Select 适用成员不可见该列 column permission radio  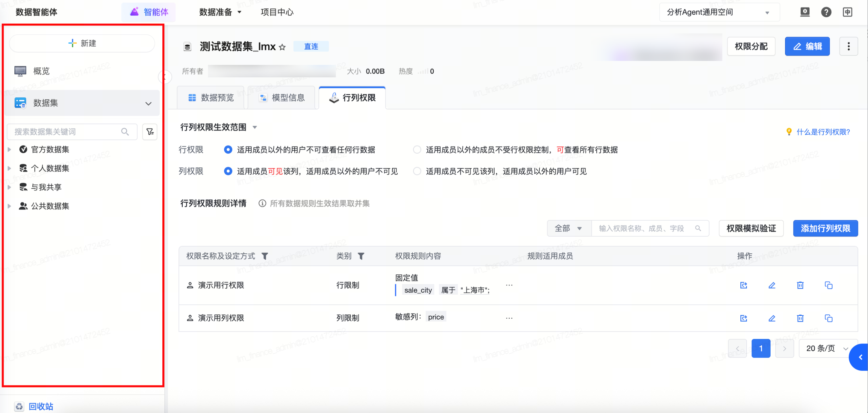click(x=417, y=171)
